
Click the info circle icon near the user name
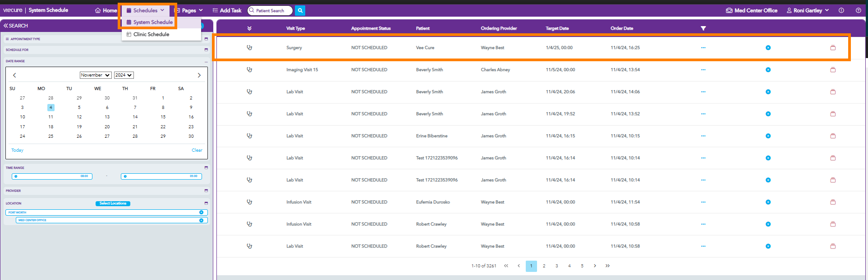[x=841, y=10]
